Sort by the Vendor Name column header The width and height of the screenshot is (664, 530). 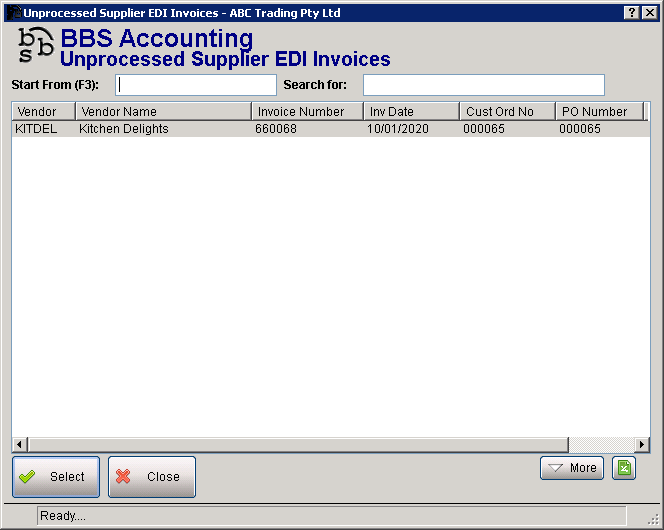click(163, 112)
